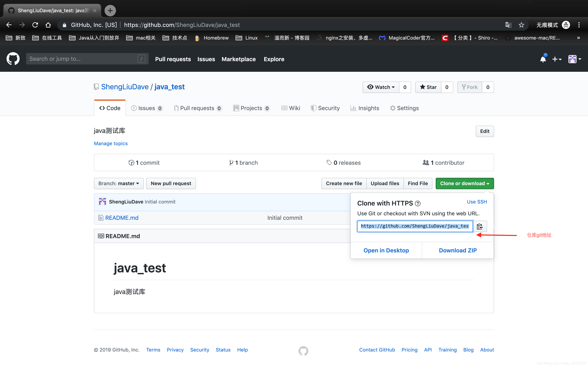
Task: Click the Insights tab icon
Action: [x=353, y=108]
